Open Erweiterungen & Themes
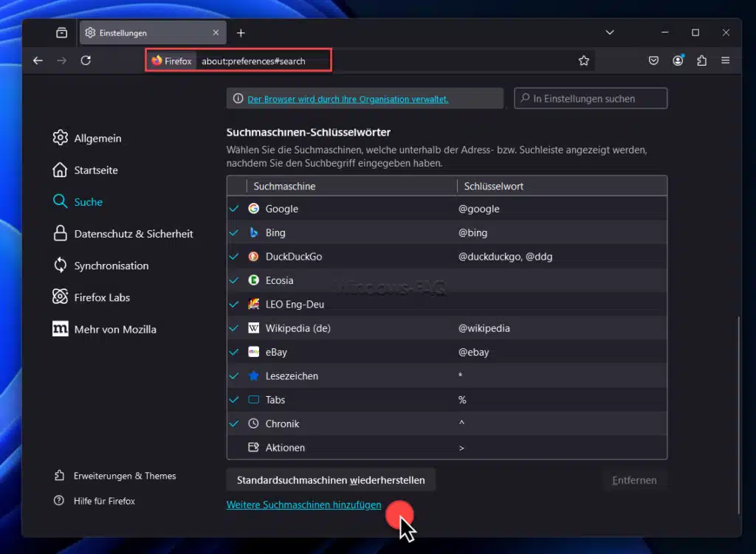 click(x=114, y=476)
